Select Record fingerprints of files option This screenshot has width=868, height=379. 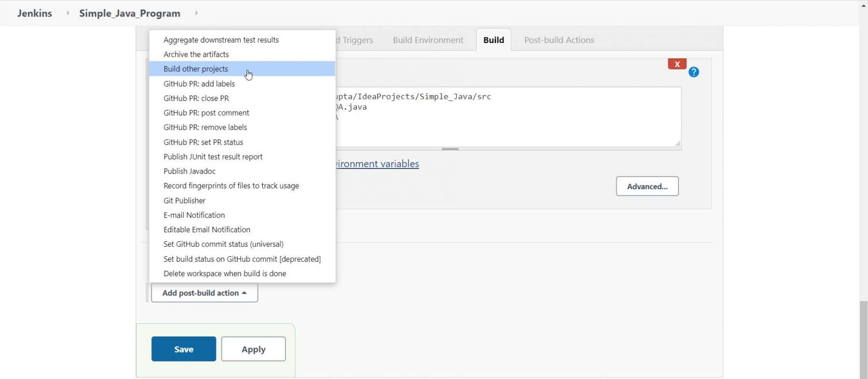(x=242, y=185)
